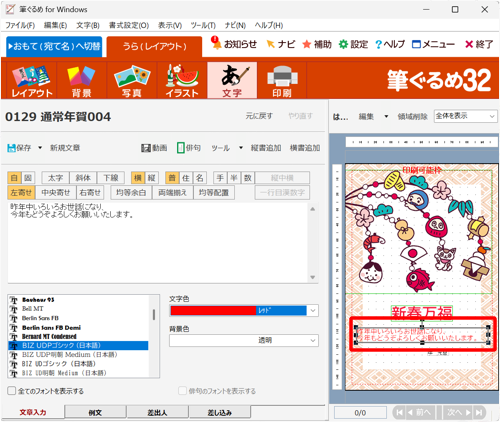Open the 写真 photo tool
The height and width of the screenshot is (422, 500).
[132, 80]
